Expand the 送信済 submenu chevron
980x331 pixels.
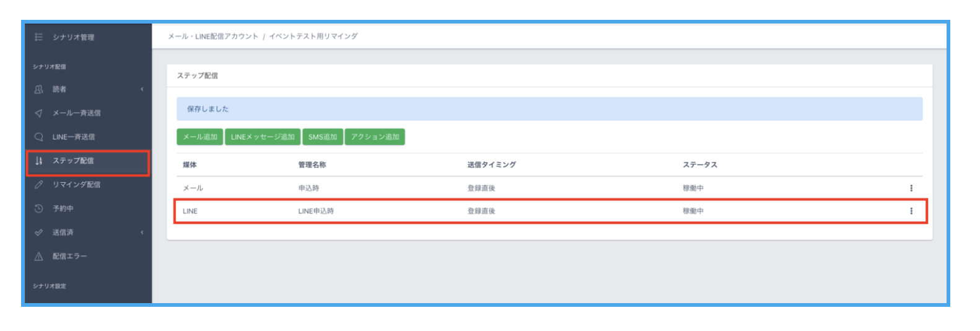point(142,232)
